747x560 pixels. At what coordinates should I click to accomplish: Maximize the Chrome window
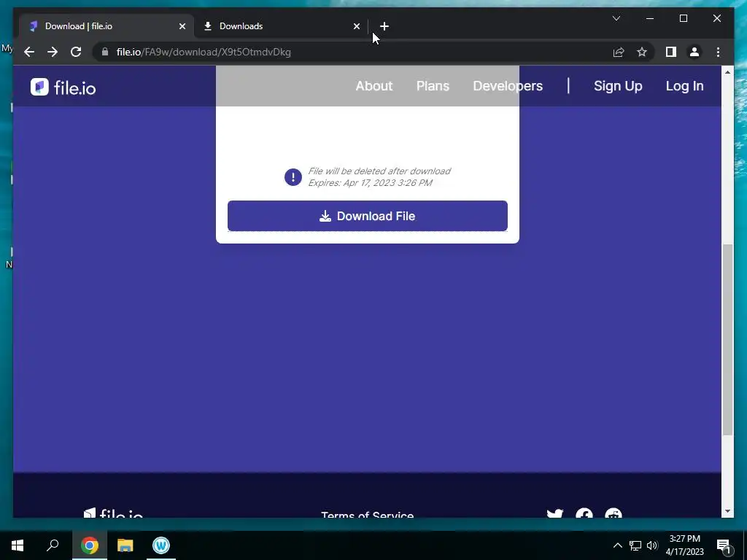click(683, 18)
